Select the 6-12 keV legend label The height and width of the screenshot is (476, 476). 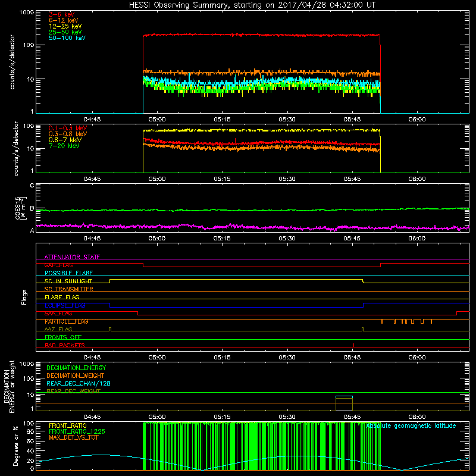coord(63,20)
